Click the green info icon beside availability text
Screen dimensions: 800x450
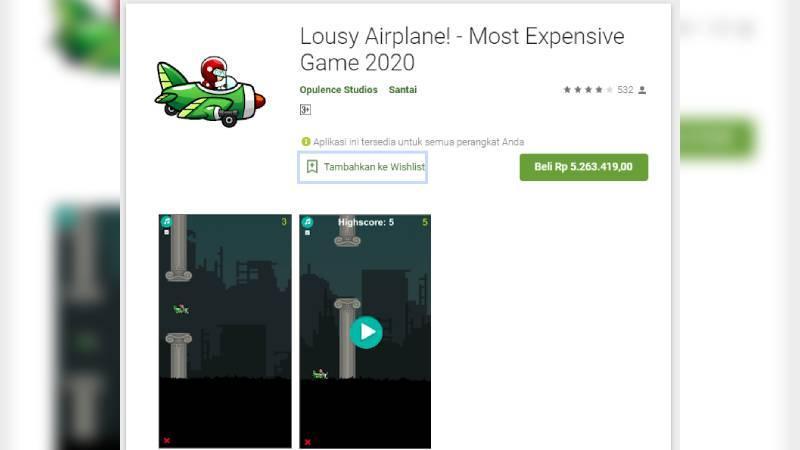(306, 142)
